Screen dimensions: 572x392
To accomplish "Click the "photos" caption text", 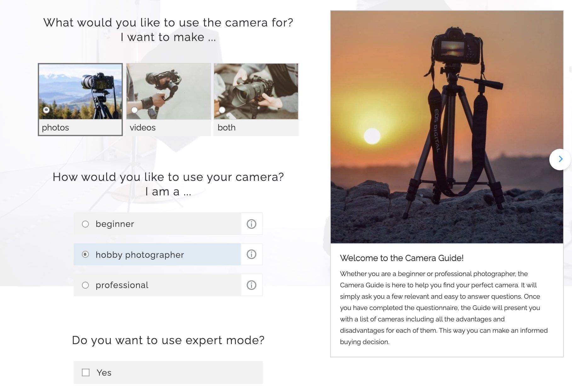I will click(x=55, y=128).
